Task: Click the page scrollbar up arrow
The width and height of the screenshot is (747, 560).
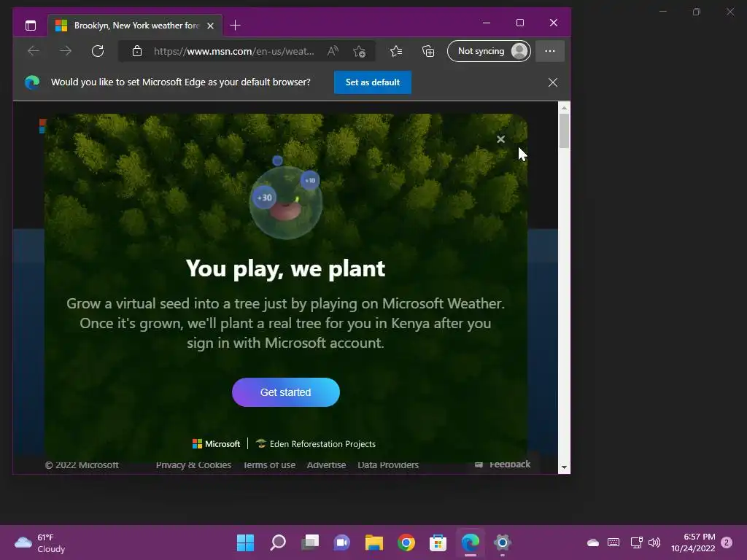Action: coord(564,108)
